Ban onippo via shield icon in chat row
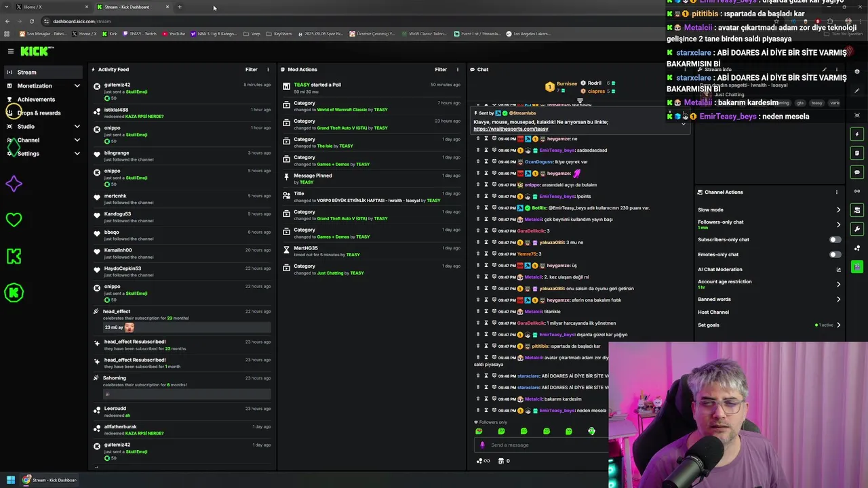The width and height of the screenshot is (868, 488). point(494,185)
